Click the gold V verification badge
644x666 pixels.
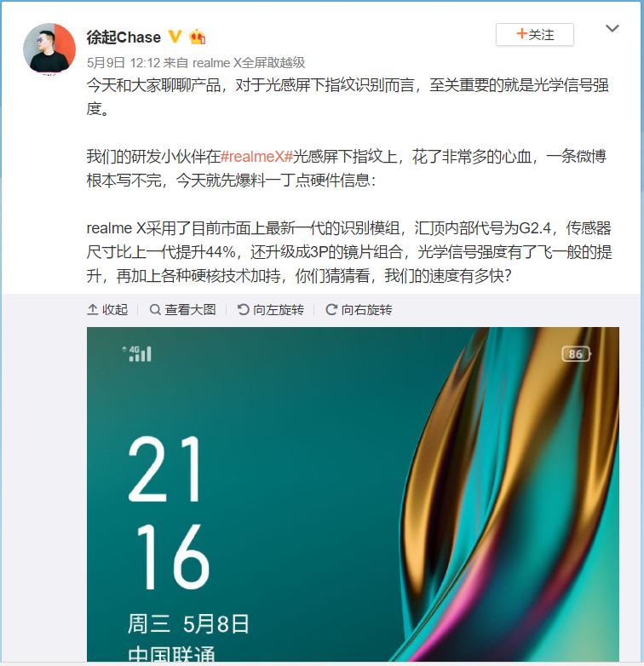pyautogui.click(x=175, y=37)
